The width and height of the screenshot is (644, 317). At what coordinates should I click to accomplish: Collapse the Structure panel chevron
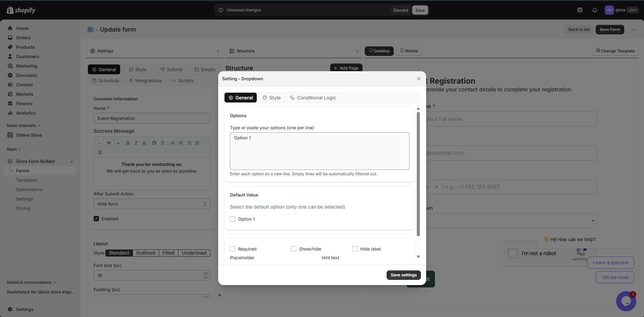coord(357,51)
